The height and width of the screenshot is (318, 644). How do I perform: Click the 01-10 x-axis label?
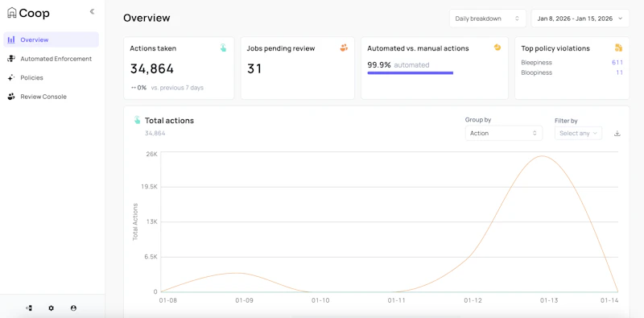pos(320,300)
